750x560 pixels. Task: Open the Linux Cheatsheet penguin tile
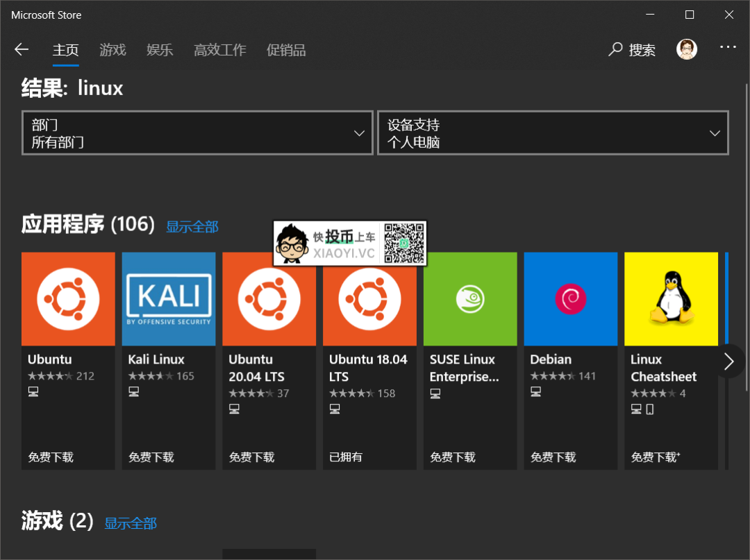click(x=671, y=298)
